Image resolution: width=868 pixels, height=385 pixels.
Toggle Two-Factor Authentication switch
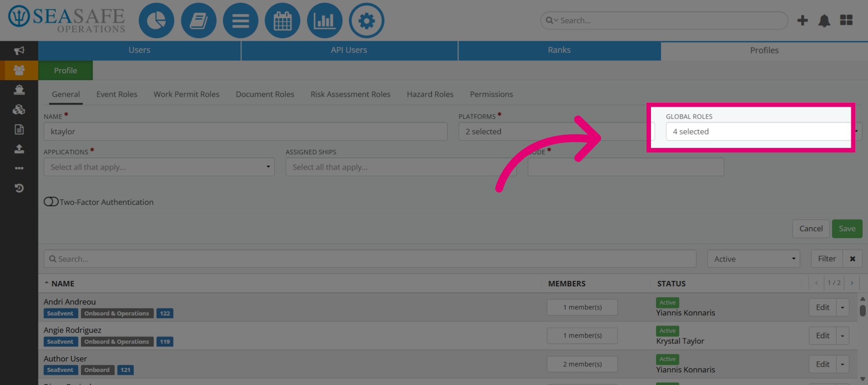point(51,202)
